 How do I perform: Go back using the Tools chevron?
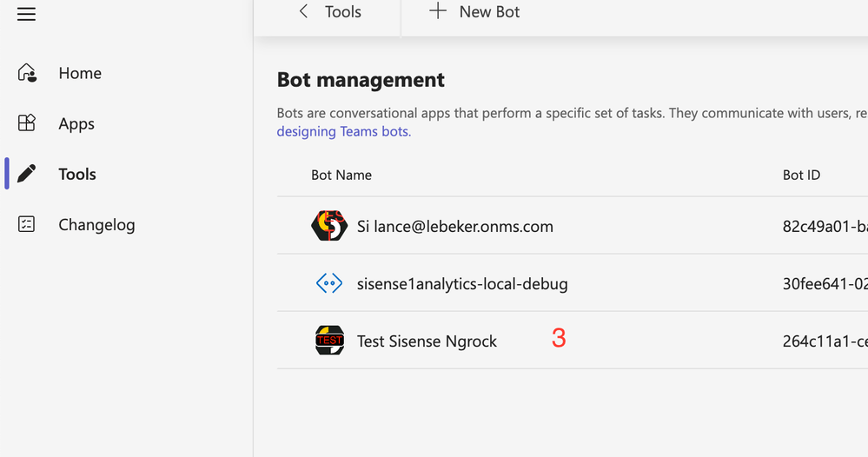pyautogui.click(x=303, y=11)
